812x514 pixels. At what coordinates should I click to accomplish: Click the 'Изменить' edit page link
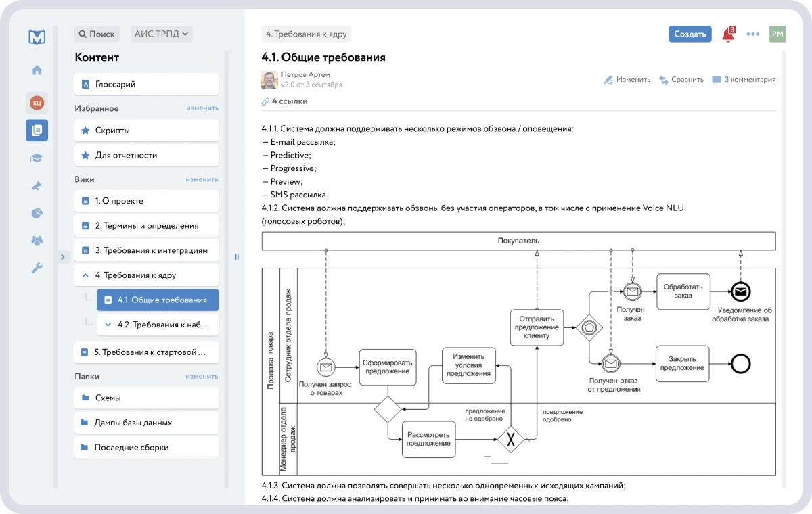point(627,80)
